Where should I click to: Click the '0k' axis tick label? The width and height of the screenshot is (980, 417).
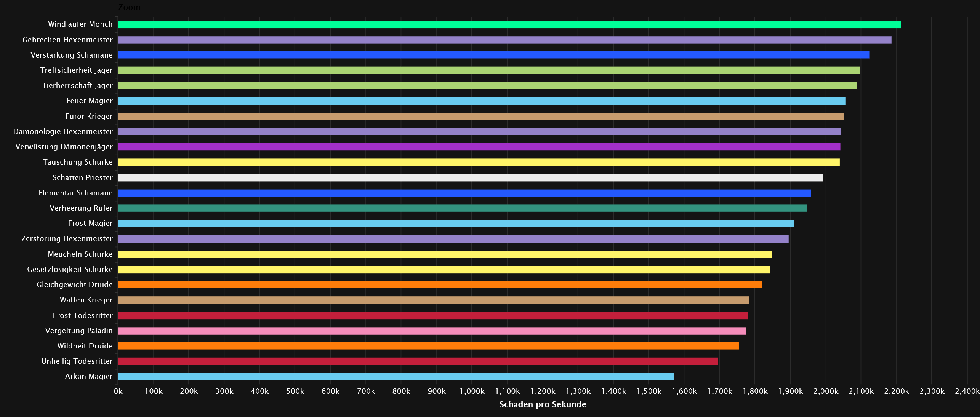point(118,391)
